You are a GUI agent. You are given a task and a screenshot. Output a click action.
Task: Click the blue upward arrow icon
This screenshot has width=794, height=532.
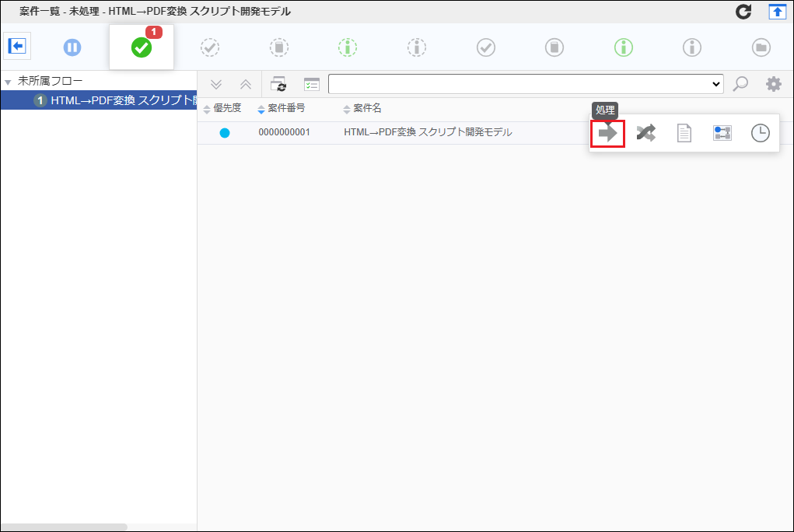778,11
